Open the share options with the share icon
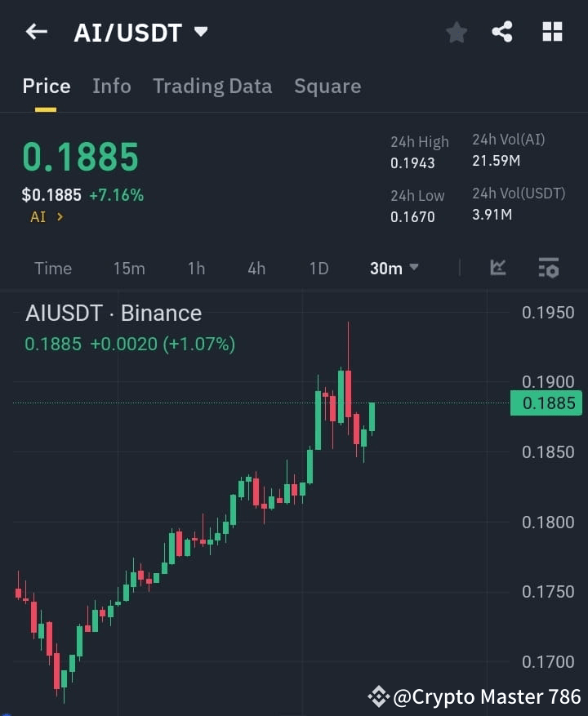Screen dimensions: 588x716 pyautogui.click(x=502, y=33)
